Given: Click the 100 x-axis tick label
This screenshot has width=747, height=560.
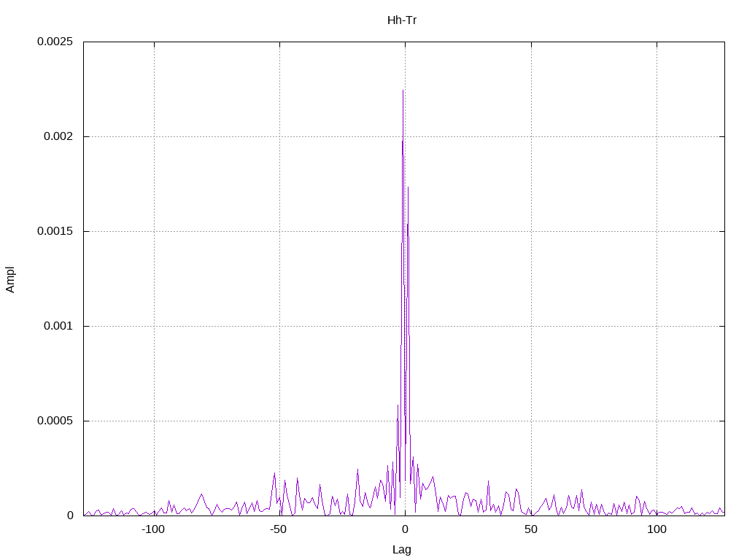Looking at the screenshot, I should [657, 529].
